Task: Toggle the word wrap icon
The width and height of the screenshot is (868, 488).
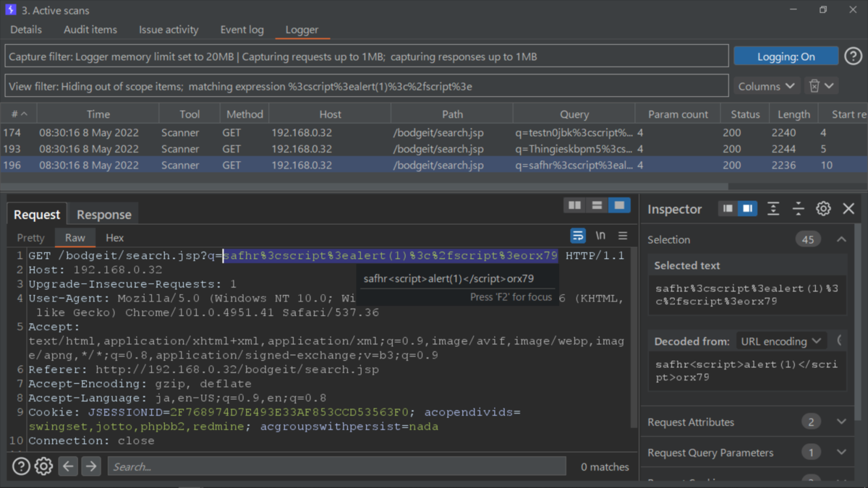Action: point(578,236)
